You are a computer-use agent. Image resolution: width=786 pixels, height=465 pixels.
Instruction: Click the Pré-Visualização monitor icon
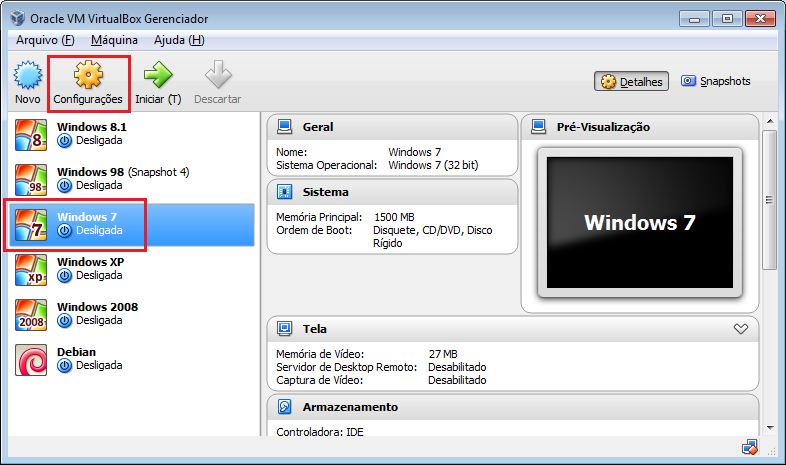pos(539,127)
